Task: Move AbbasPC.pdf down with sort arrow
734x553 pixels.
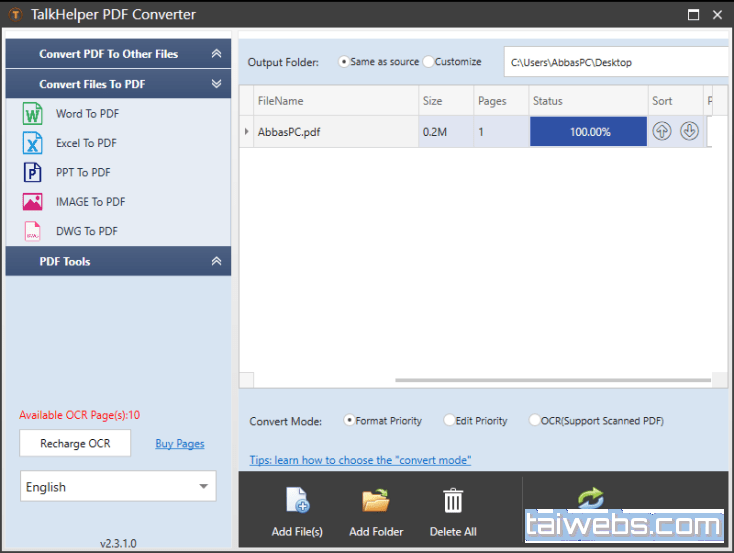Action: click(689, 131)
